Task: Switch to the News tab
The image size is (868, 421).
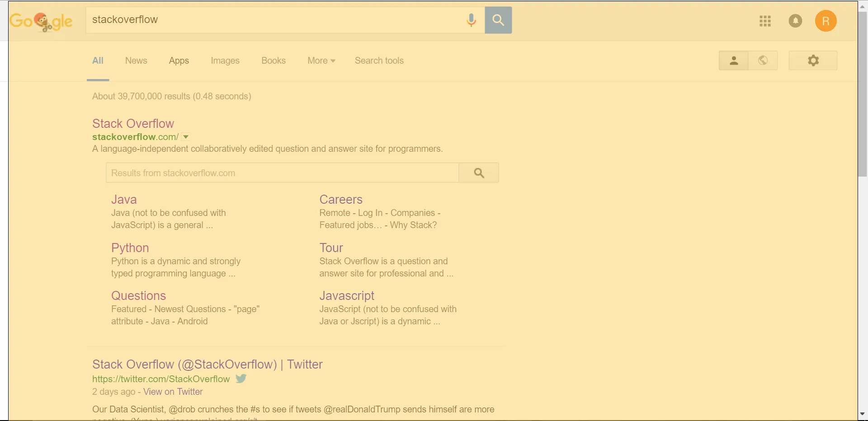Action: 136,61
